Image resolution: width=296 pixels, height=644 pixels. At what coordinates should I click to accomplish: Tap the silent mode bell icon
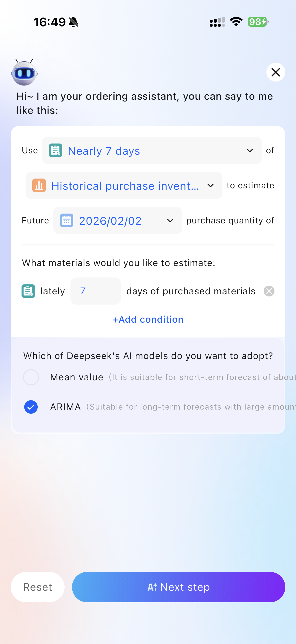point(74,22)
